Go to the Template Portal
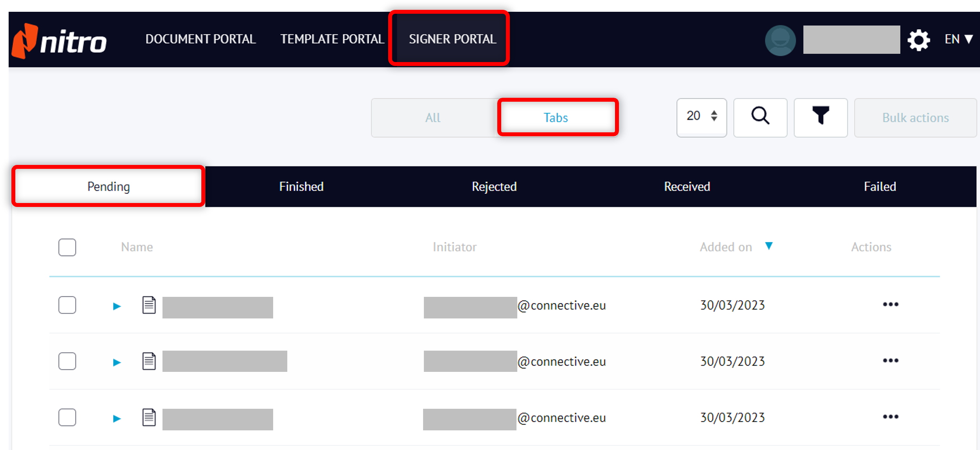The image size is (980, 450). pos(332,39)
